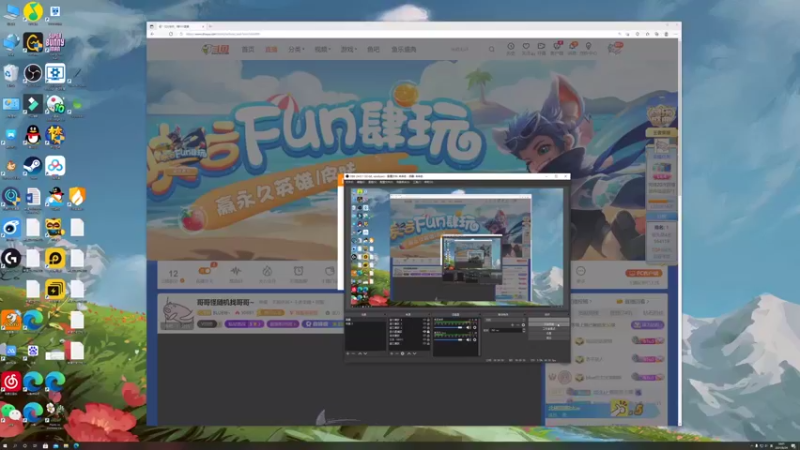
Task: Go to 鱼吧 in Douyu navigation
Action: [x=373, y=49]
